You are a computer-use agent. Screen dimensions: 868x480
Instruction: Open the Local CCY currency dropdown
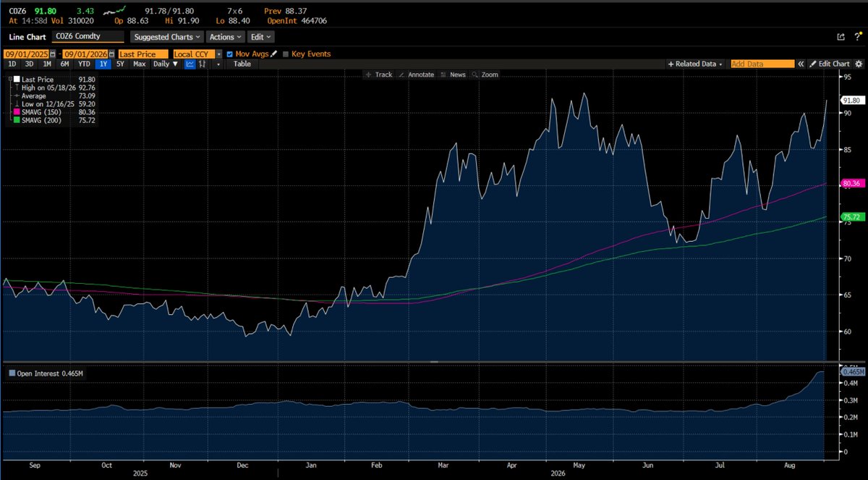click(x=218, y=54)
